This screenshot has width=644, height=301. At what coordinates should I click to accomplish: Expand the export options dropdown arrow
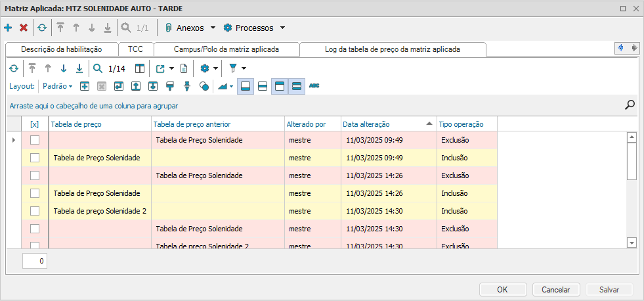[171, 68]
